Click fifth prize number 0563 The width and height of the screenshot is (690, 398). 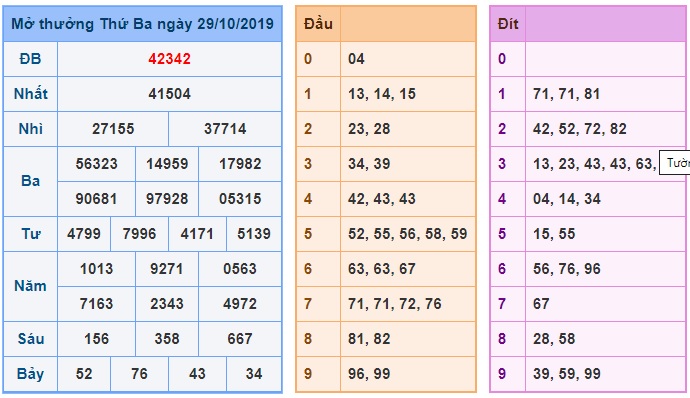[240, 269]
